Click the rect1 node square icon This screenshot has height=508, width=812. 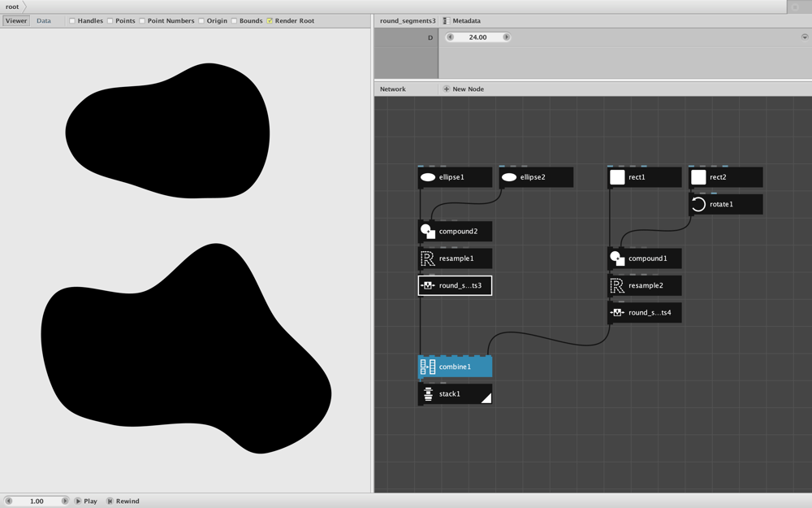[617, 177]
